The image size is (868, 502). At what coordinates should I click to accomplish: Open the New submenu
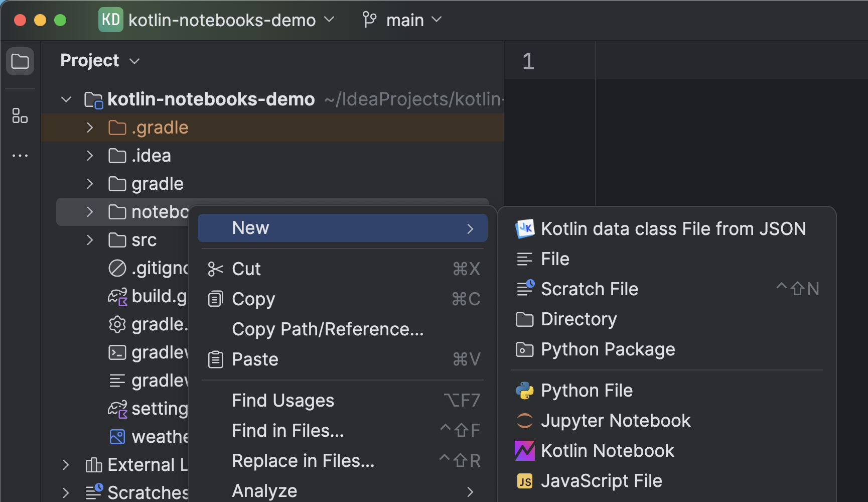tap(343, 228)
